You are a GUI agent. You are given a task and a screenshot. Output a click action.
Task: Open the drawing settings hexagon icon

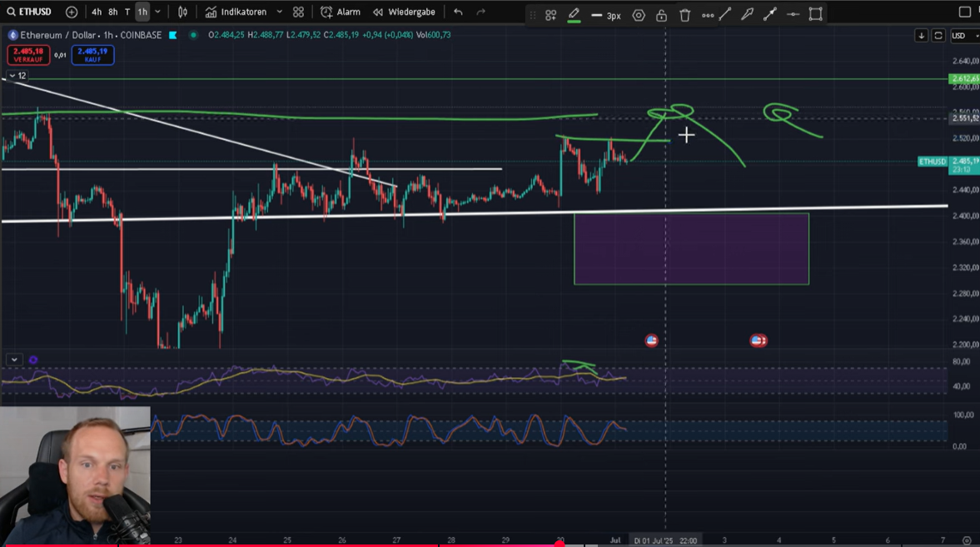click(x=638, y=15)
